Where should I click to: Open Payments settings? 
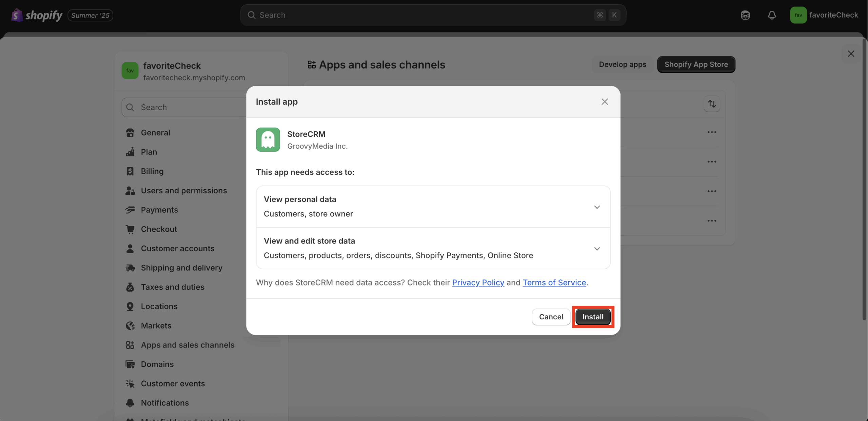[159, 210]
